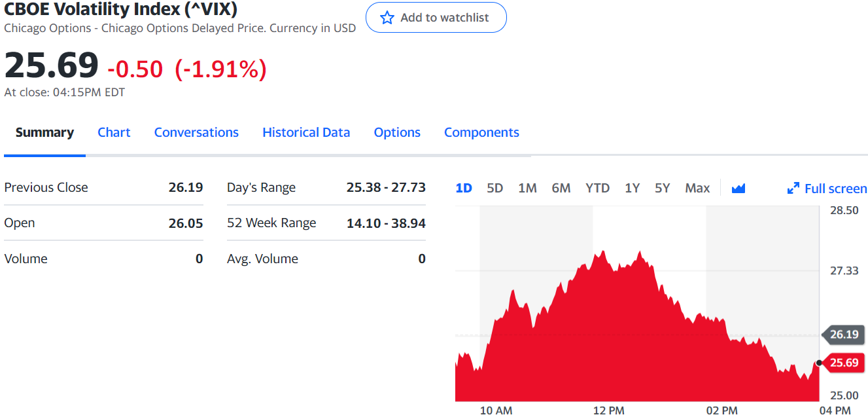Click the Add to watchlist button label
The width and height of the screenshot is (868, 419).
[445, 18]
